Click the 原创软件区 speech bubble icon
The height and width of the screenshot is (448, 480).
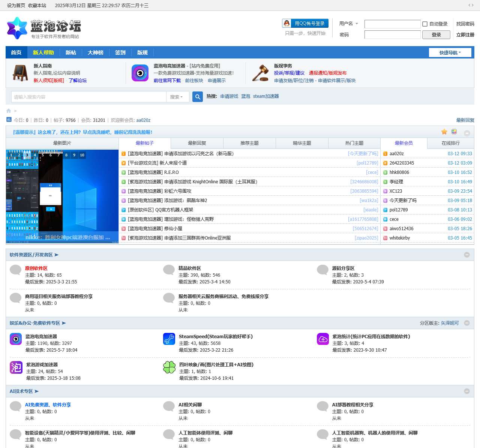click(15, 270)
